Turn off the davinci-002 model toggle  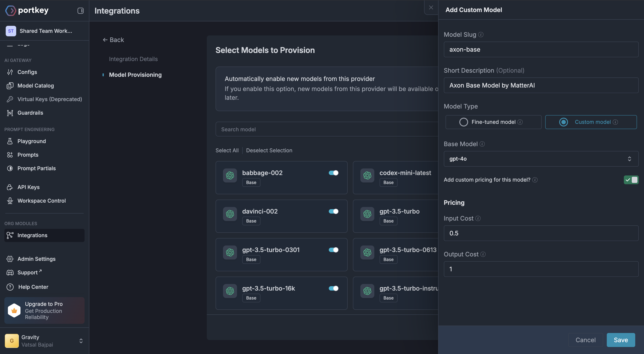point(333,211)
